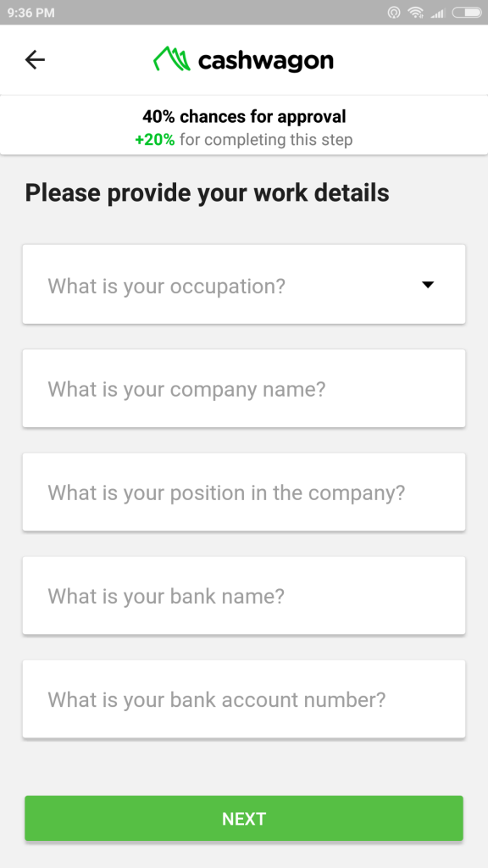Tap the green cashwagon logo mark
Screen dimensions: 488x868
click(x=171, y=59)
